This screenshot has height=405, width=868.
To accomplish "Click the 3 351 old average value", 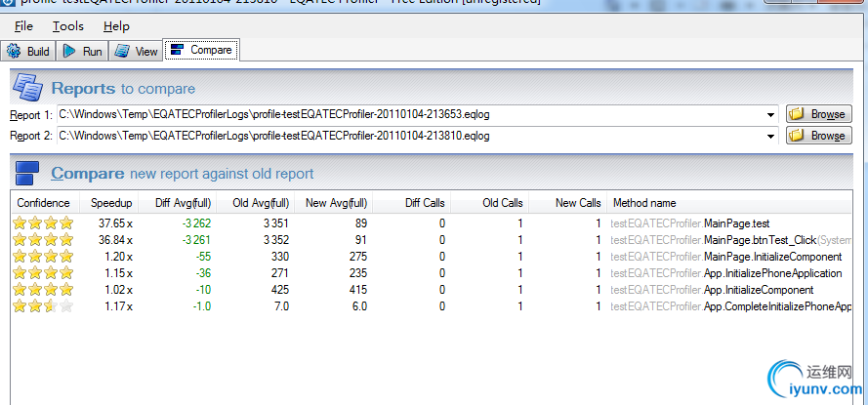I will coord(276,223).
